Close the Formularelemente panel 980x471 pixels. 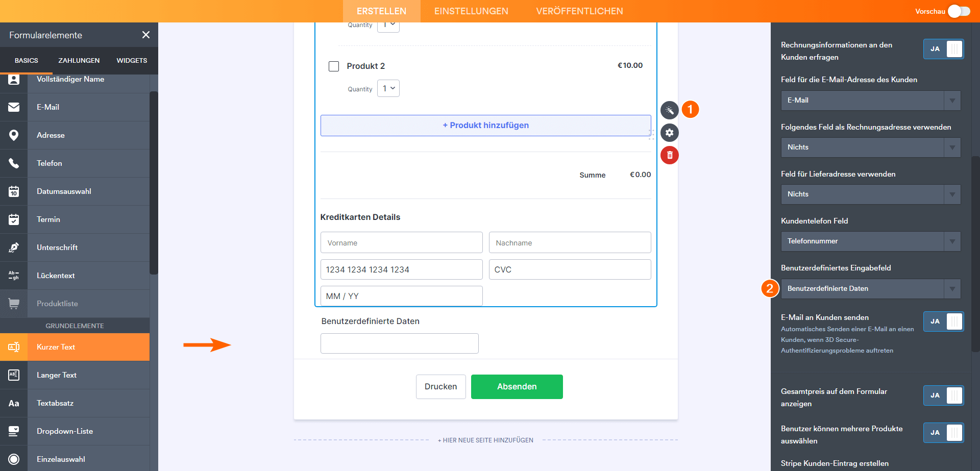tap(146, 35)
